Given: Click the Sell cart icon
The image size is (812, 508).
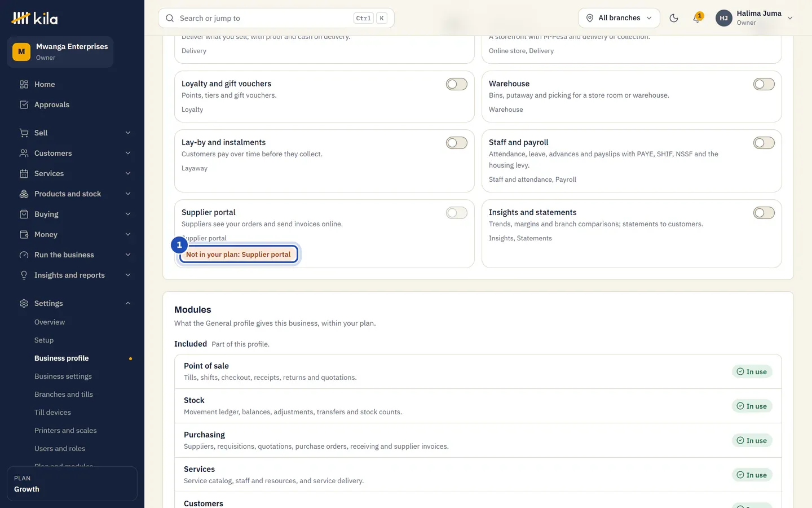Looking at the screenshot, I should click(x=24, y=133).
